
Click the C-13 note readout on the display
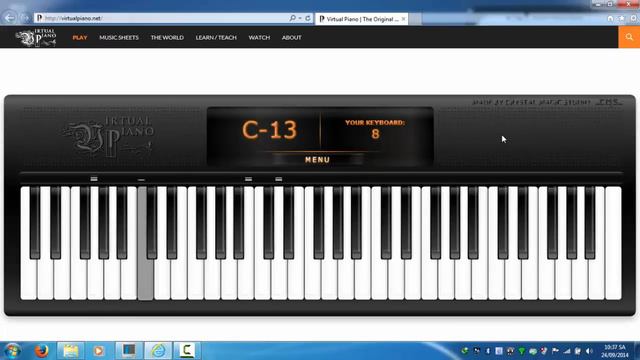click(x=269, y=130)
